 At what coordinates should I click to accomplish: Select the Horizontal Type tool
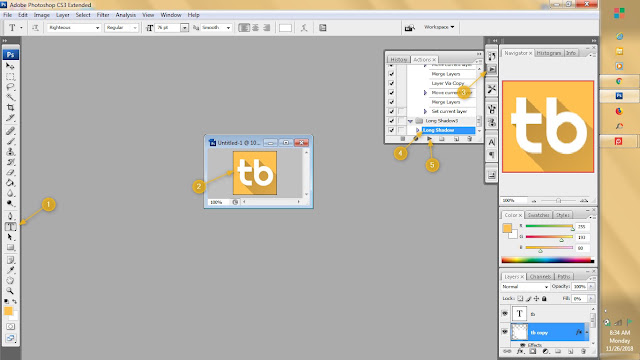(11, 227)
